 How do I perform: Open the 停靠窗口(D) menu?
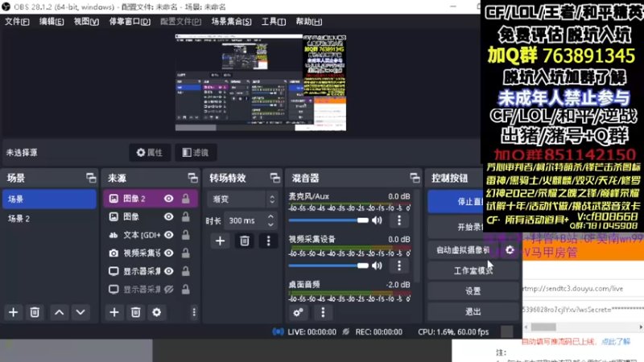click(x=130, y=22)
